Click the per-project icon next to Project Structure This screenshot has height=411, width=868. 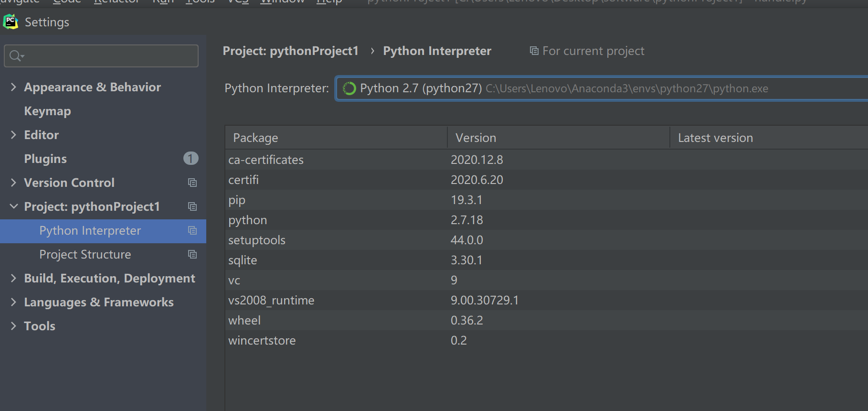pos(192,254)
